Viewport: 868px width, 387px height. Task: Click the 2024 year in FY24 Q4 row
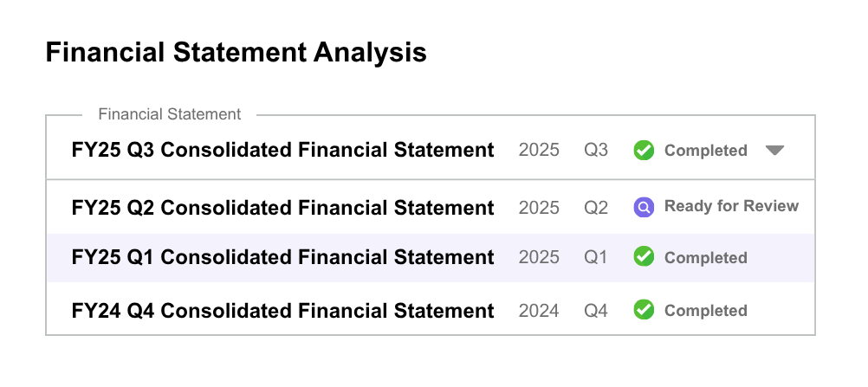point(539,311)
